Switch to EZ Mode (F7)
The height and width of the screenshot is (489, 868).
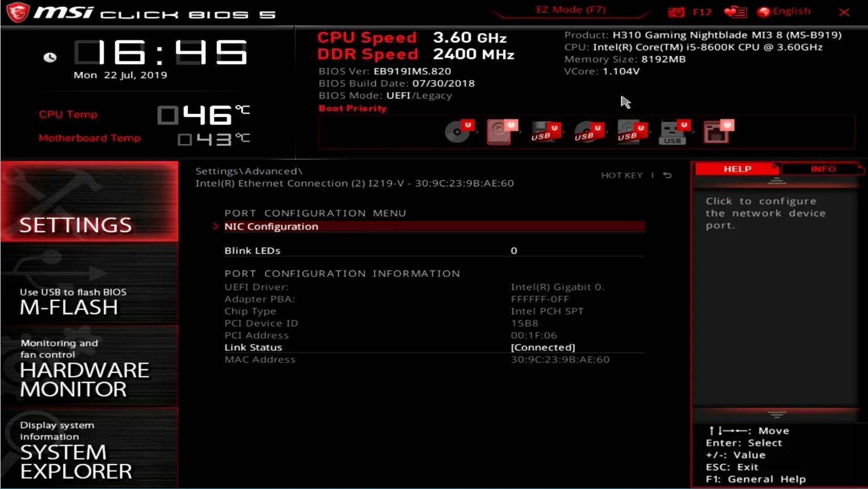pyautogui.click(x=571, y=9)
